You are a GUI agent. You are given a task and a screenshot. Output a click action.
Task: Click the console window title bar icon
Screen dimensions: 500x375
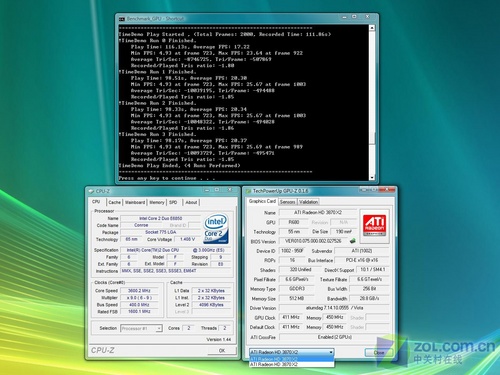tap(122, 19)
